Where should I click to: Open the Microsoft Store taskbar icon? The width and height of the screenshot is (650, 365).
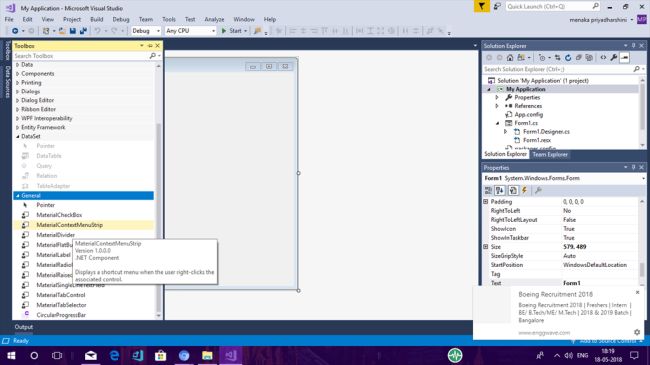160,355
